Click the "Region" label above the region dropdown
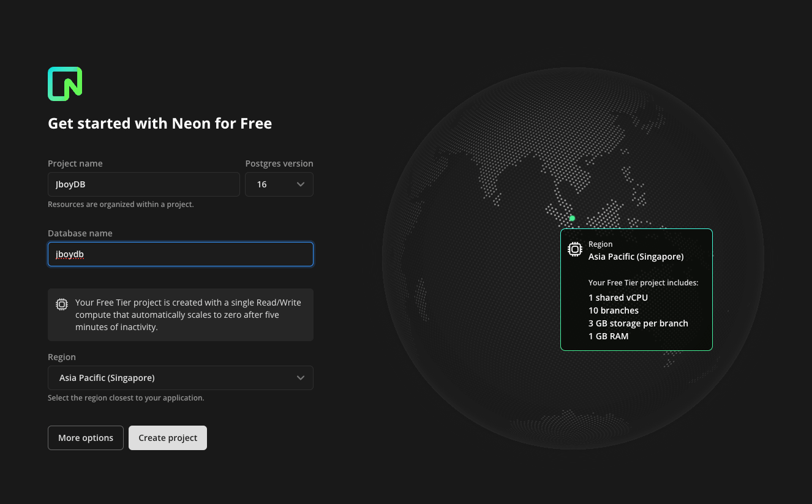This screenshot has height=504, width=812. click(x=62, y=357)
